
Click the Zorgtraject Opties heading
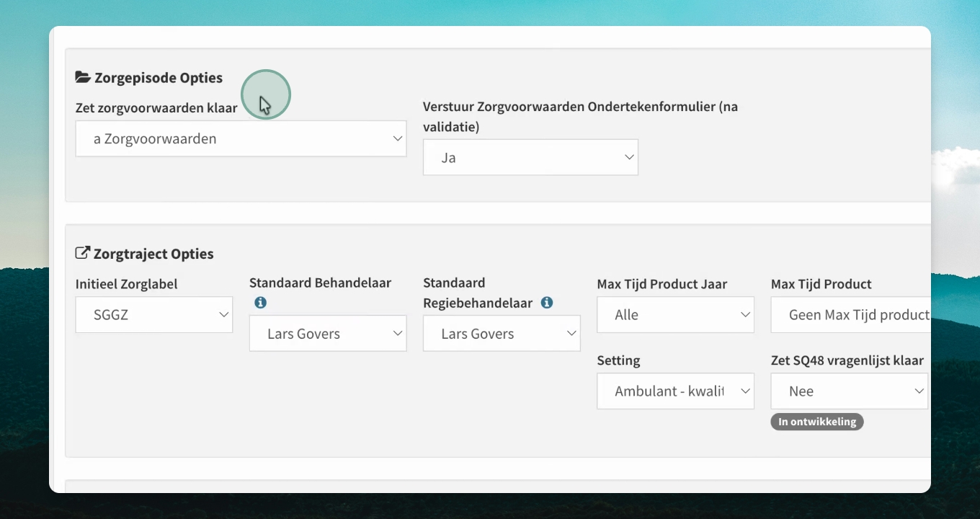pos(153,254)
